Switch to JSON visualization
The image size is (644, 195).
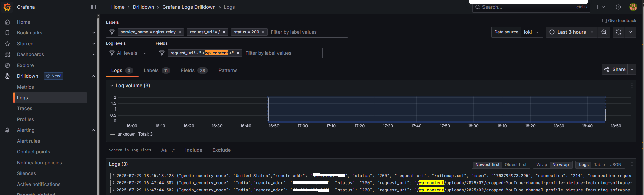pos(616,165)
